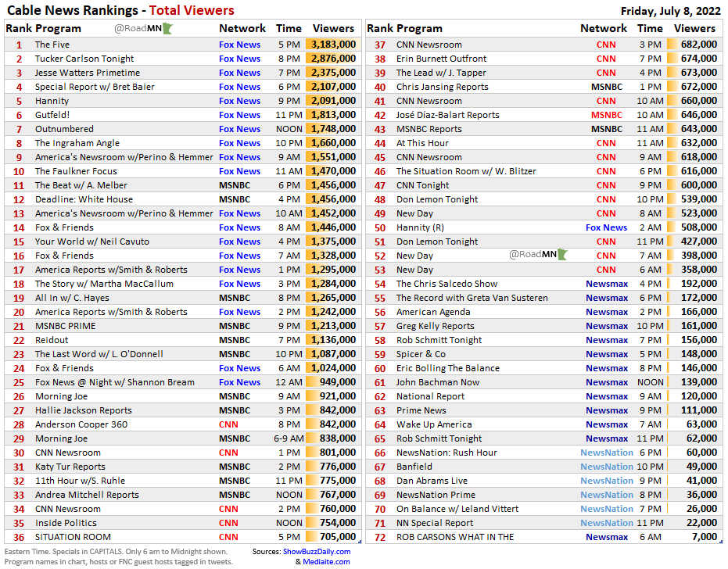
Task: Click the Time header in the right table
Action: (651, 28)
